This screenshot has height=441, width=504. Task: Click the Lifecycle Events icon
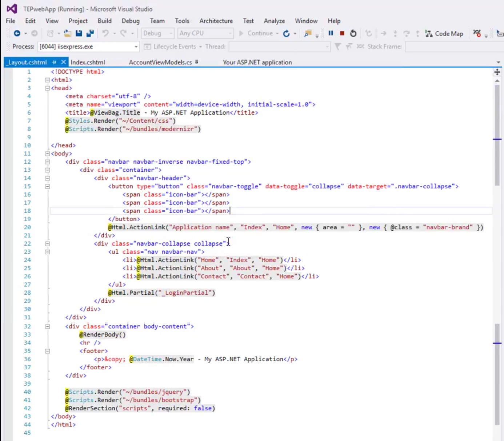[147, 47]
